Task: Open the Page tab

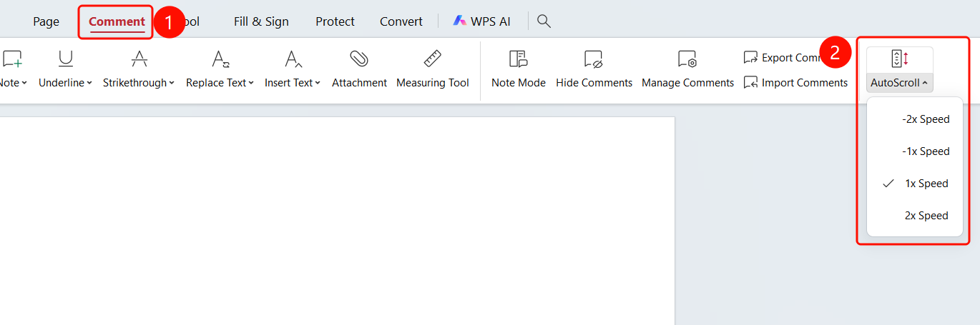Action: point(46,21)
